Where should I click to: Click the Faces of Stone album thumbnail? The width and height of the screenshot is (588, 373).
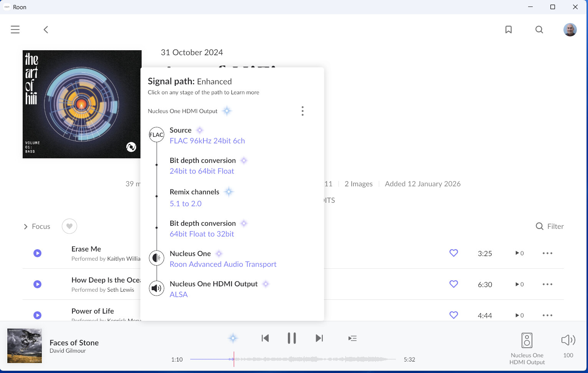[25, 346]
